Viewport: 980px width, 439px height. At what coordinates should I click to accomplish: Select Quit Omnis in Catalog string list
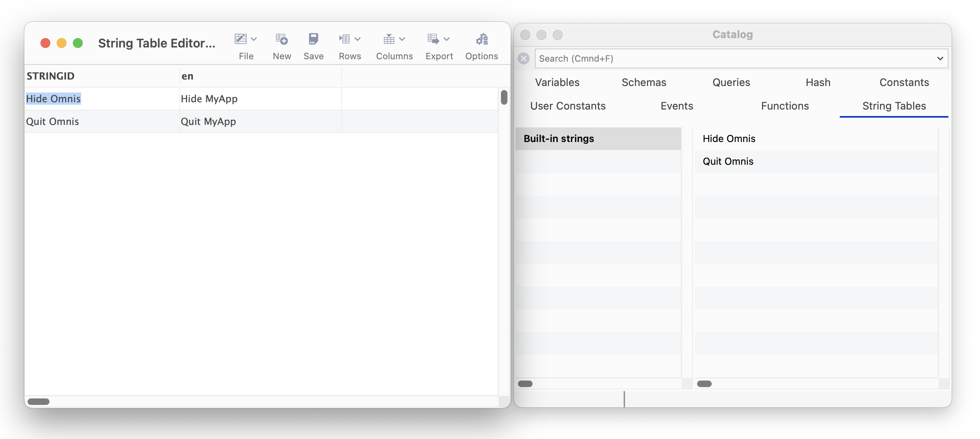coord(816,161)
